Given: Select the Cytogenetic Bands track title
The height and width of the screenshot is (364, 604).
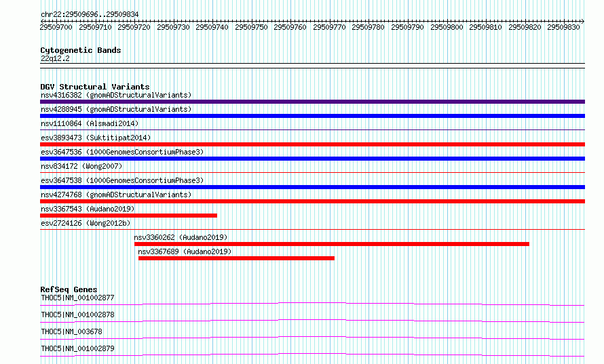Looking at the screenshot, I should point(81,50).
